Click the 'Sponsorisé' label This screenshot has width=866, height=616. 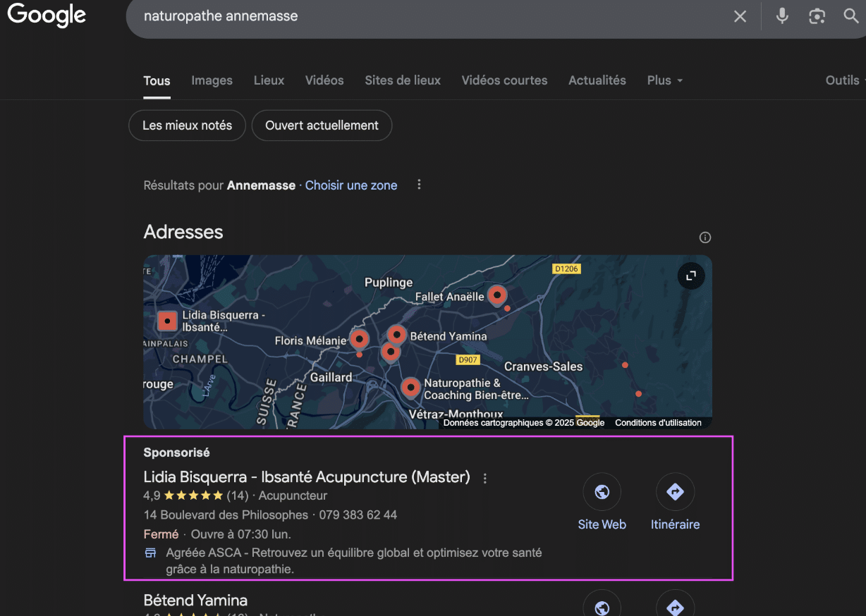click(x=176, y=452)
